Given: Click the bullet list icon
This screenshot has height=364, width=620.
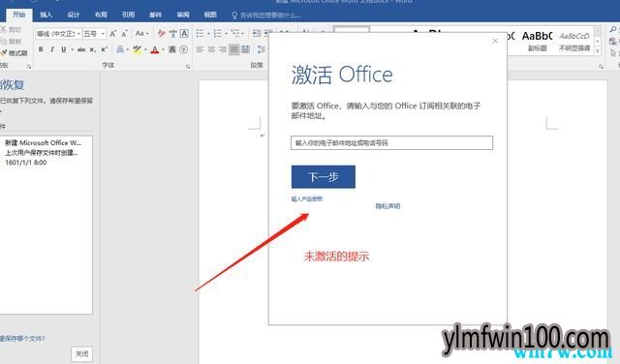Looking at the screenshot, I should pos(201,34).
